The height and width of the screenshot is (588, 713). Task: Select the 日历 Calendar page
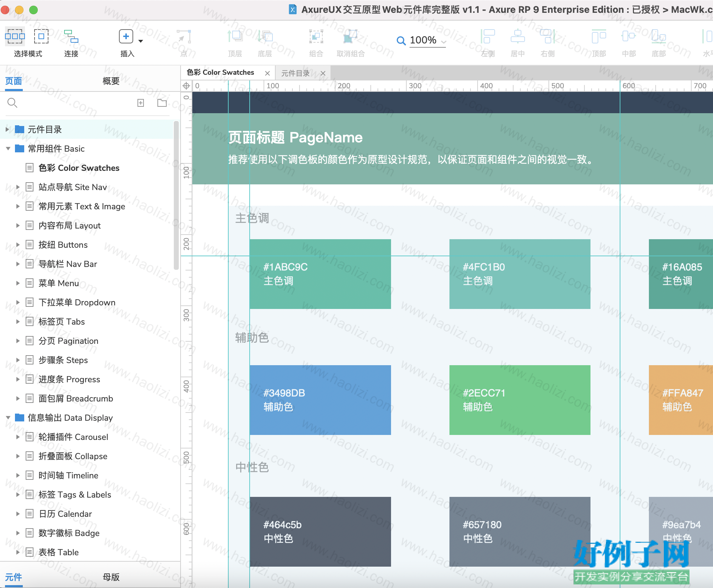click(65, 514)
